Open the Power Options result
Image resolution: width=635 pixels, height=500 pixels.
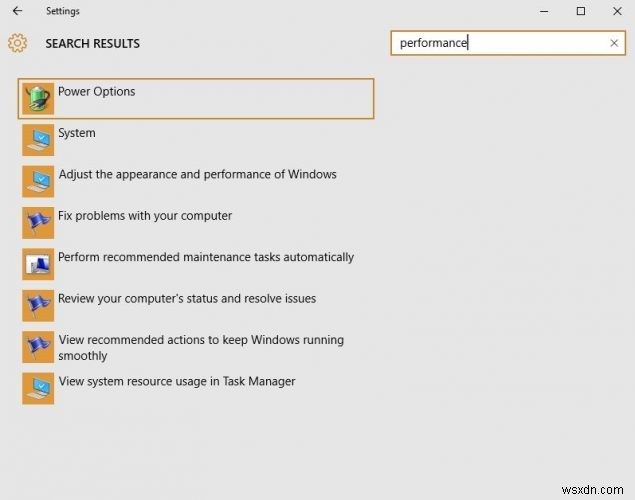[x=196, y=99]
